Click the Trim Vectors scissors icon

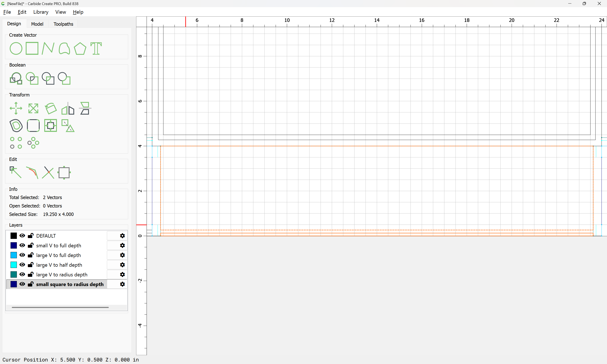[48, 173]
